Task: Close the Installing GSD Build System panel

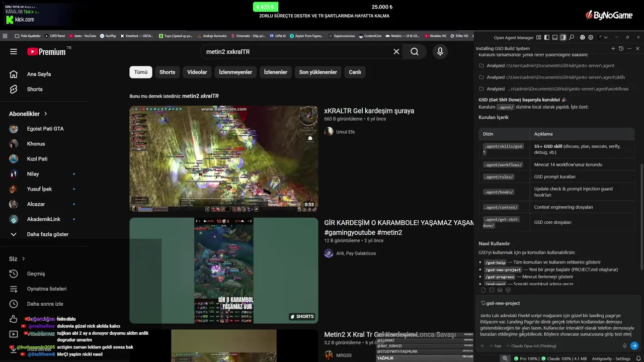Action: coord(637,48)
